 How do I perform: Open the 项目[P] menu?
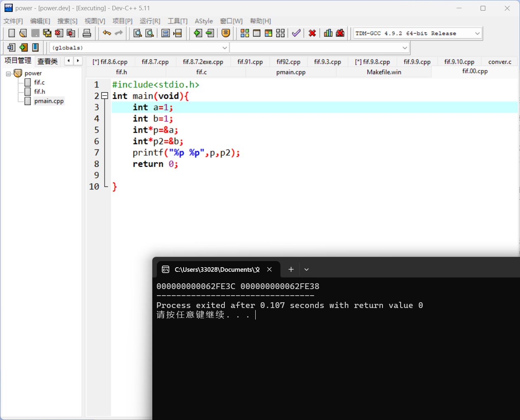coord(122,21)
